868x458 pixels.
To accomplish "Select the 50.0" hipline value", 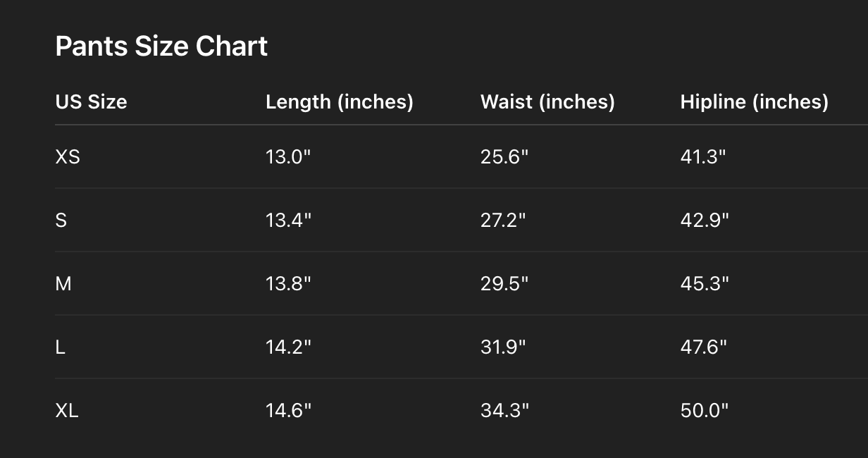I will pyautogui.click(x=705, y=410).
